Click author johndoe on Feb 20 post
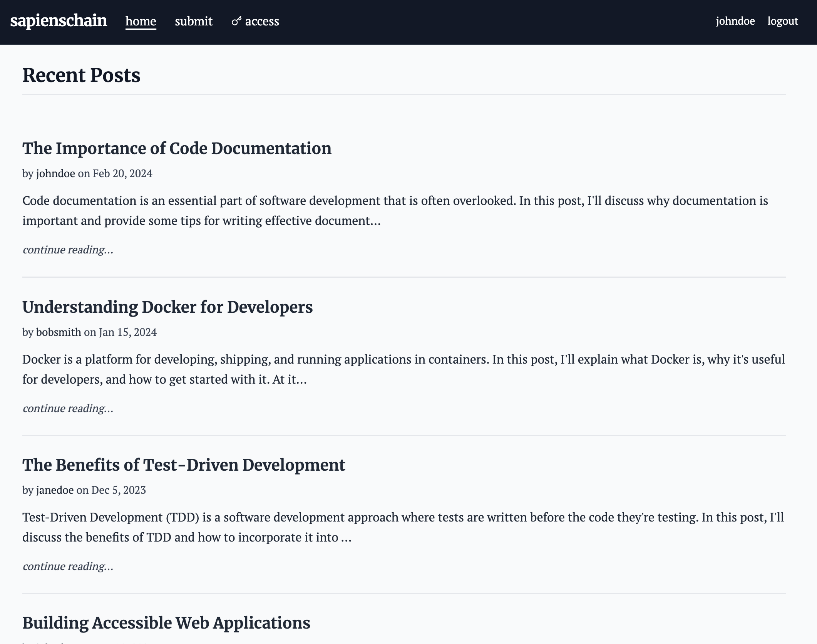Viewport: 817px width, 644px height. [x=55, y=173]
